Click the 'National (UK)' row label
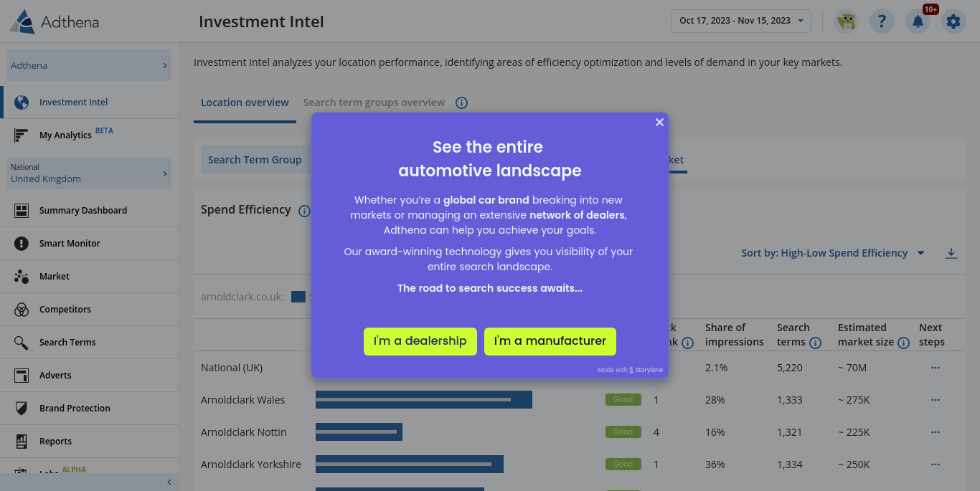The image size is (980, 491). point(232,368)
